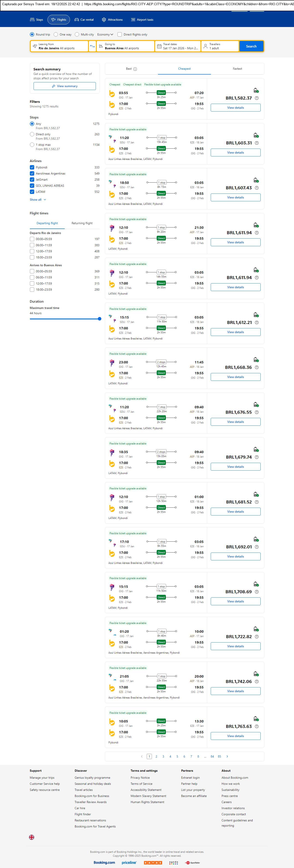Click the swap origin and destination arrows icon
Viewport: 294px width, 868px height.
click(x=92, y=46)
